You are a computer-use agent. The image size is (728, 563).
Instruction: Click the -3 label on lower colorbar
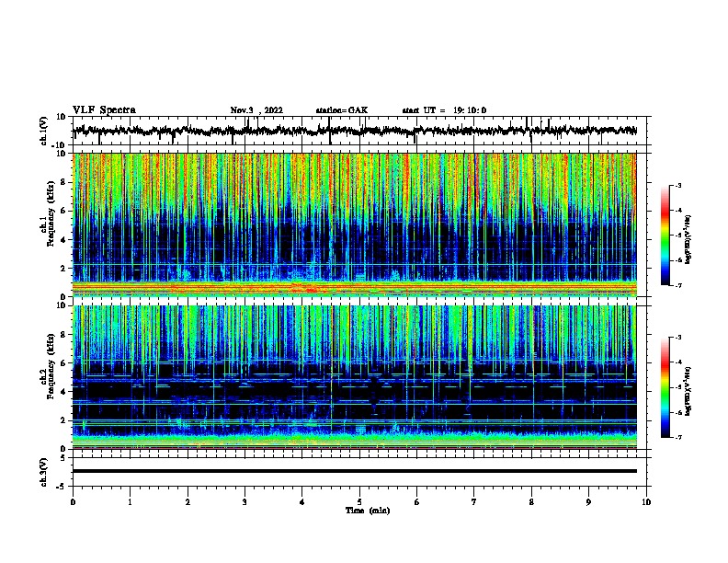tap(677, 338)
